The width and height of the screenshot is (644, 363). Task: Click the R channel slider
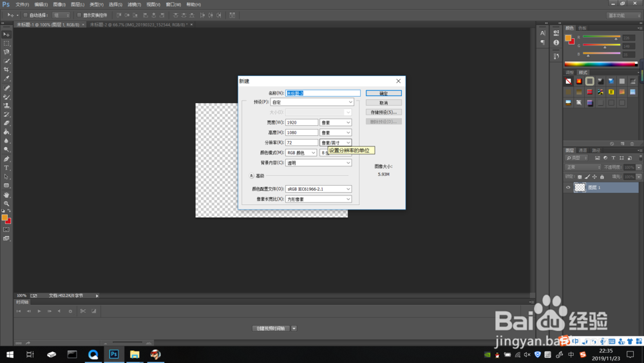[601, 37]
